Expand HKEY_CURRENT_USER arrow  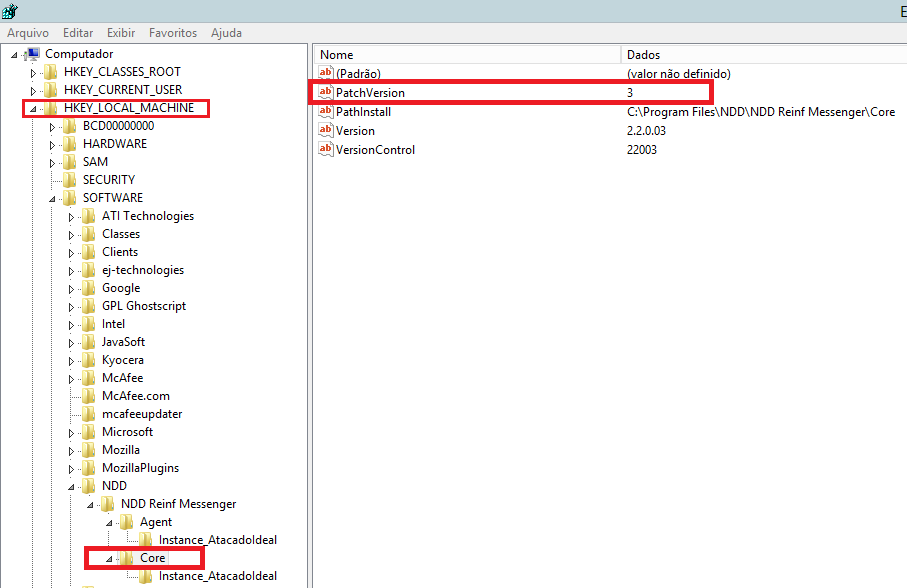coord(33,91)
